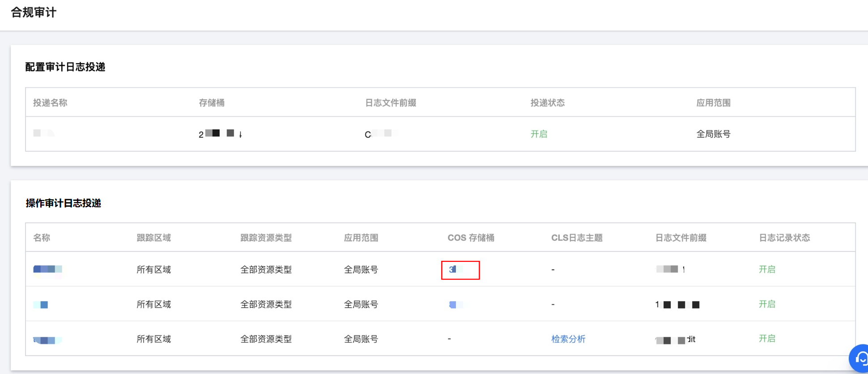Open second trail name in 操作审计日志投递 table
The width and height of the screenshot is (868, 374).
click(x=41, y=305)
